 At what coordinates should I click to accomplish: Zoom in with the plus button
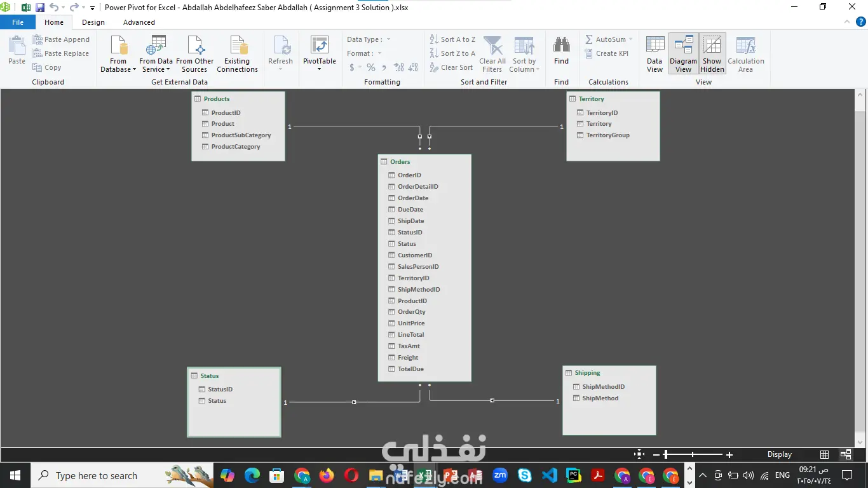point(729,455)
